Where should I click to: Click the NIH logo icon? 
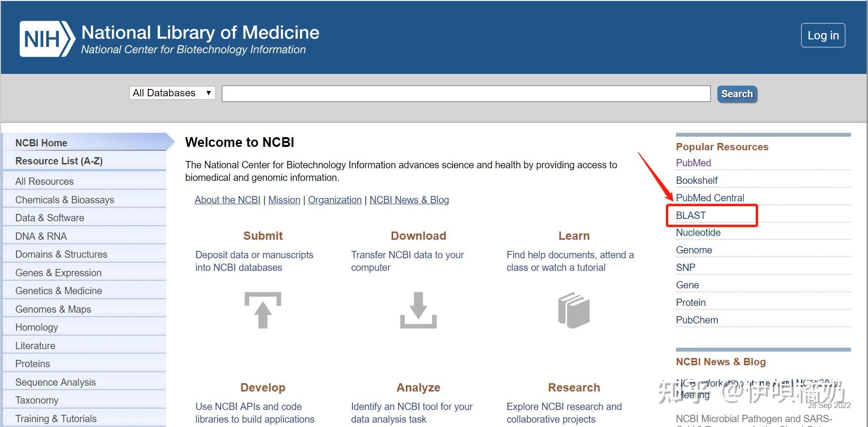point(47,39)
